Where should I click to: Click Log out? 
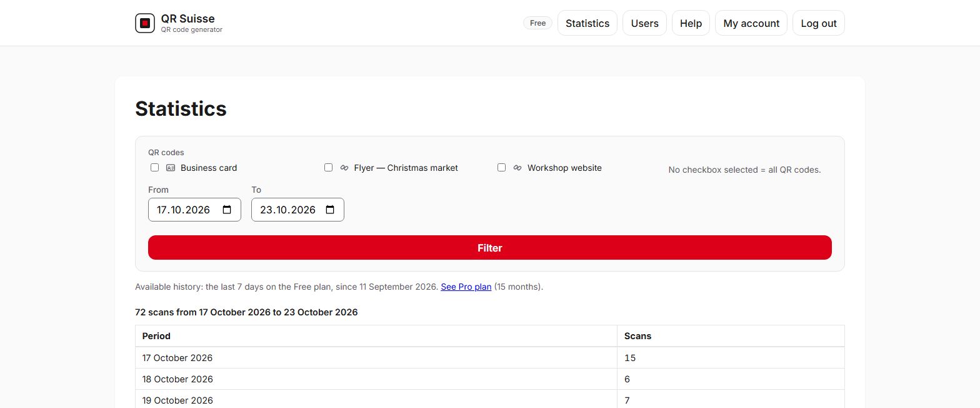click(819, 23)
